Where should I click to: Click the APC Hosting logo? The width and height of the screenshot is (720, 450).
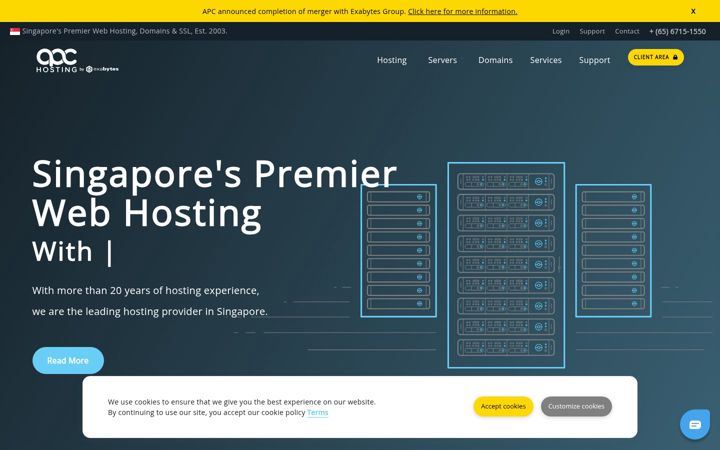tap(77, 60)
